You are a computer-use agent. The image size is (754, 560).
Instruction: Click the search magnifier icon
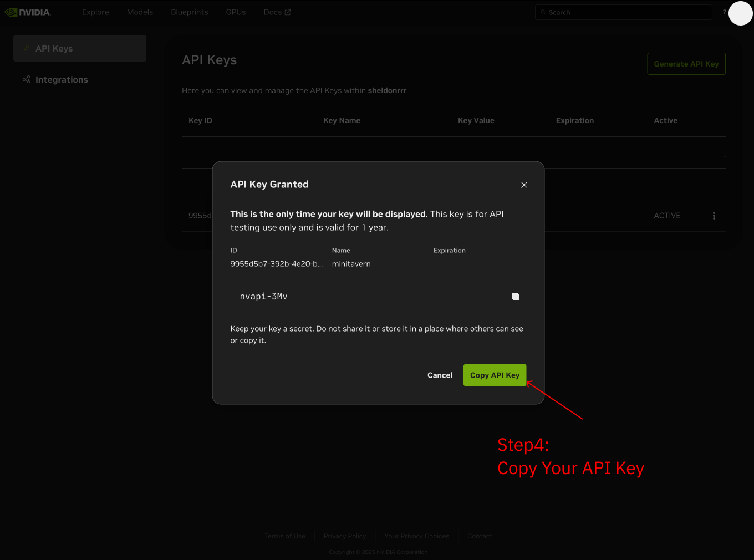pyautogui.click(x=544, y=12)
